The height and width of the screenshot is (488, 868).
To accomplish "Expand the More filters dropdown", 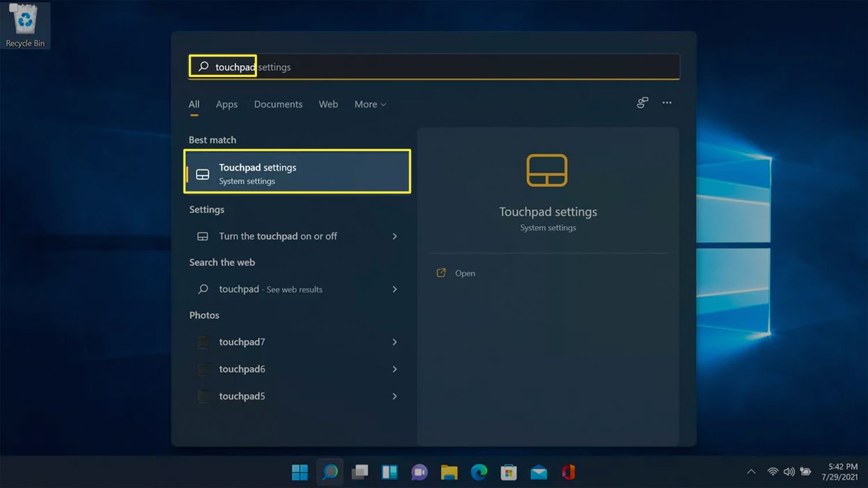I will click(x=370, y=105).
